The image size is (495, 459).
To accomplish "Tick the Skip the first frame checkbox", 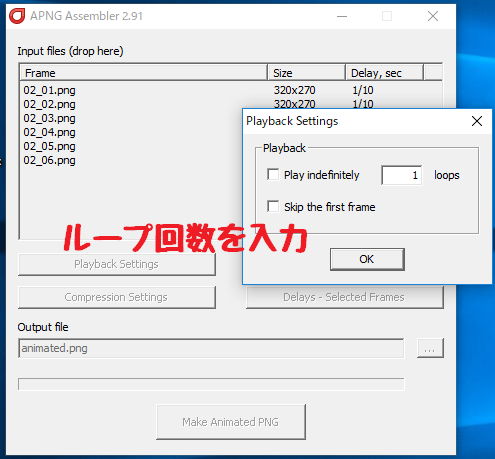I will coord(273,206).
